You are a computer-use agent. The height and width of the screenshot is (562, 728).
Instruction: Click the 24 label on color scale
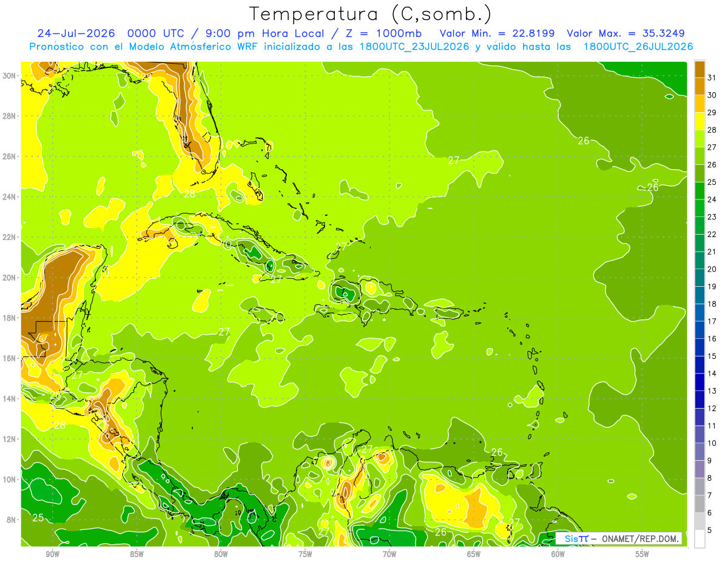712,199
